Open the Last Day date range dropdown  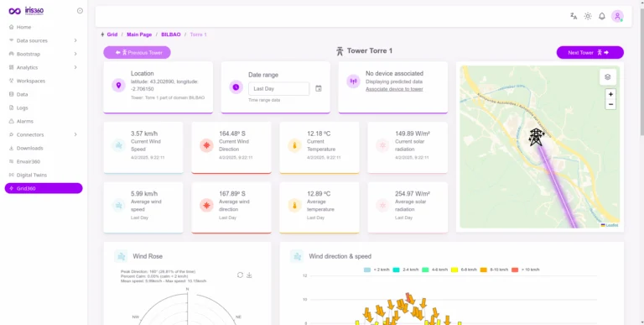pos(279,89)
